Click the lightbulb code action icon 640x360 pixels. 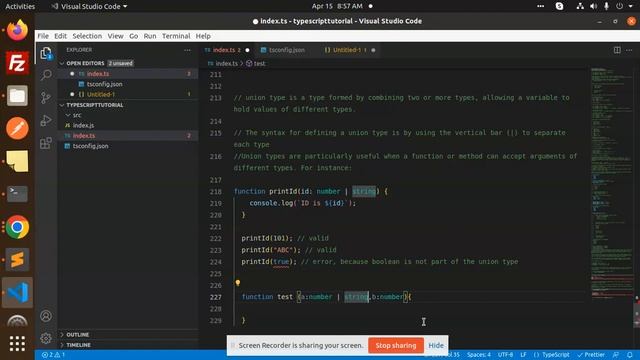(238, 282)
